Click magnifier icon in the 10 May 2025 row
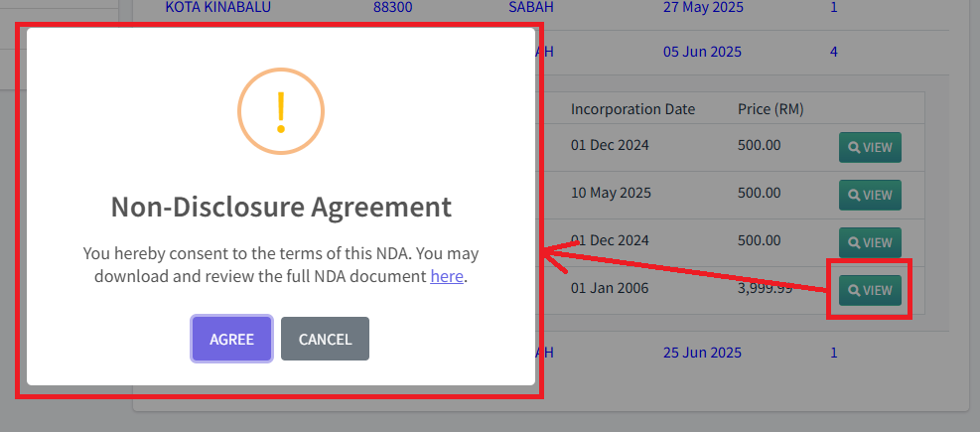The width and height of the screenshot is (980, 432). tap(853, 196)
